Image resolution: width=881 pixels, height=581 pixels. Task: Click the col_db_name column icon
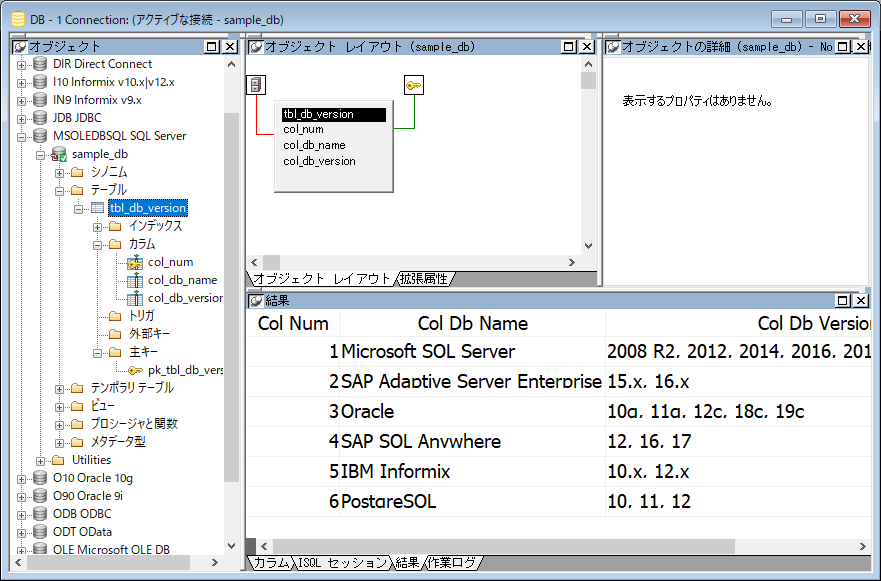coord(134,280)
